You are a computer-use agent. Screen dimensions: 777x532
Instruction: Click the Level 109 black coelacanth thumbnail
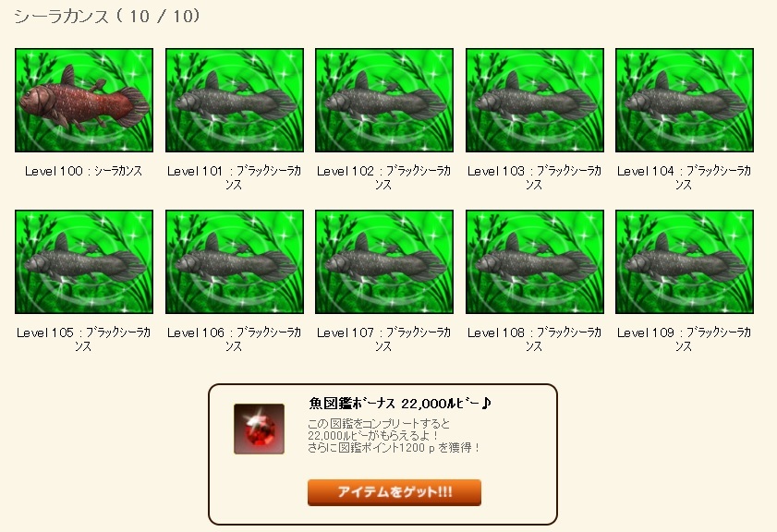point(685,261)
